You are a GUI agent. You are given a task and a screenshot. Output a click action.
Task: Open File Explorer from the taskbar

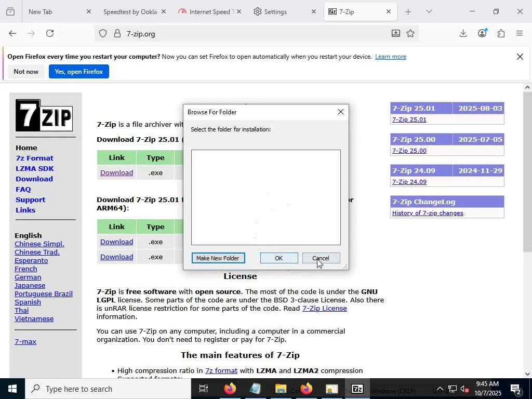coord(281,389)
